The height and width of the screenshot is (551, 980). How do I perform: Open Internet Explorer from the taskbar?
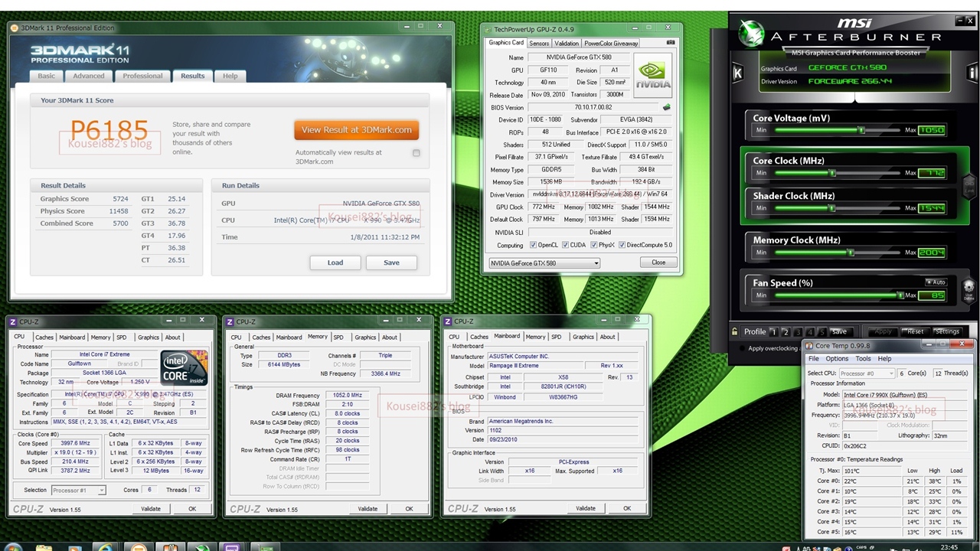[x=106, y=547]
